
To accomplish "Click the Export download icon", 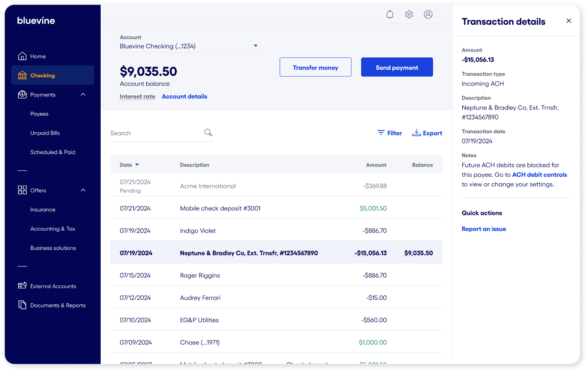I will coord(416,133).
